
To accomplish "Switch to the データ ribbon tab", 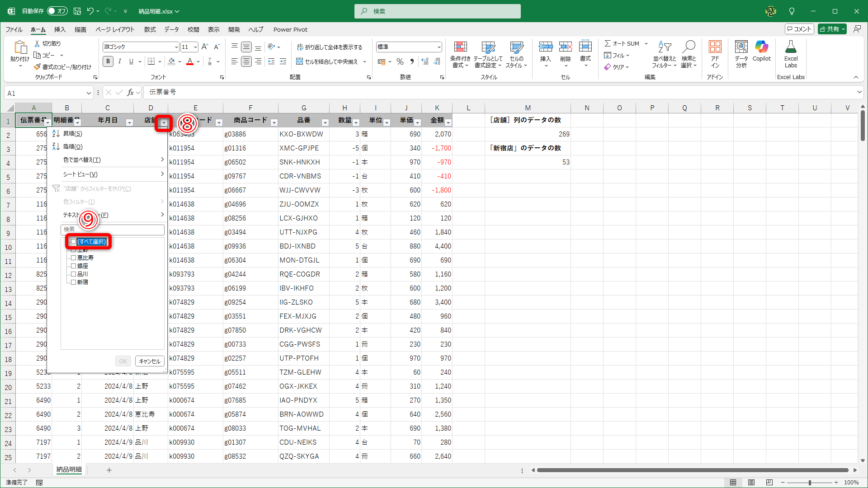I will click(x=171, y=29).
